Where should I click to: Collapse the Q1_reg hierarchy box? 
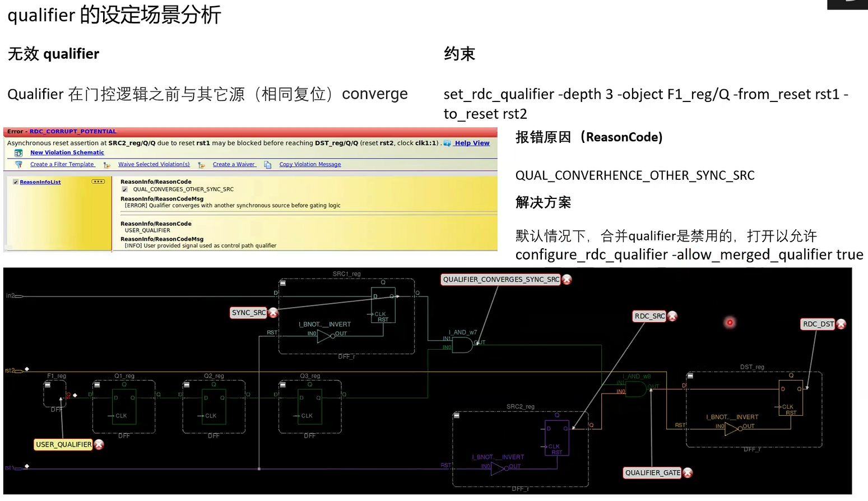[x=97, y=385]
